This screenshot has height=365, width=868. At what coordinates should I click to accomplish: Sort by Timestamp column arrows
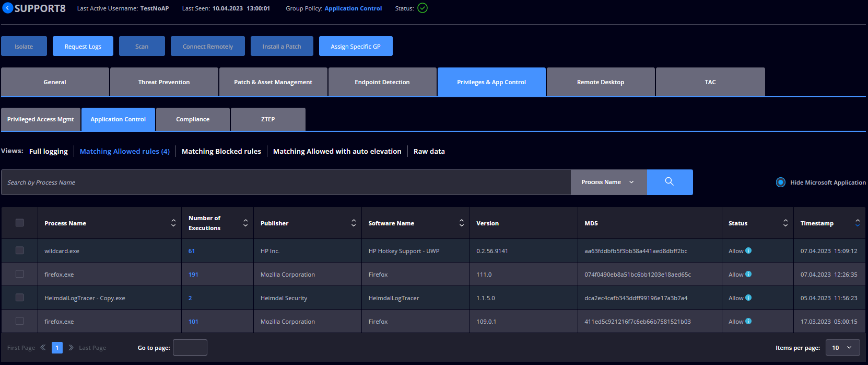(x=858, y=223)
